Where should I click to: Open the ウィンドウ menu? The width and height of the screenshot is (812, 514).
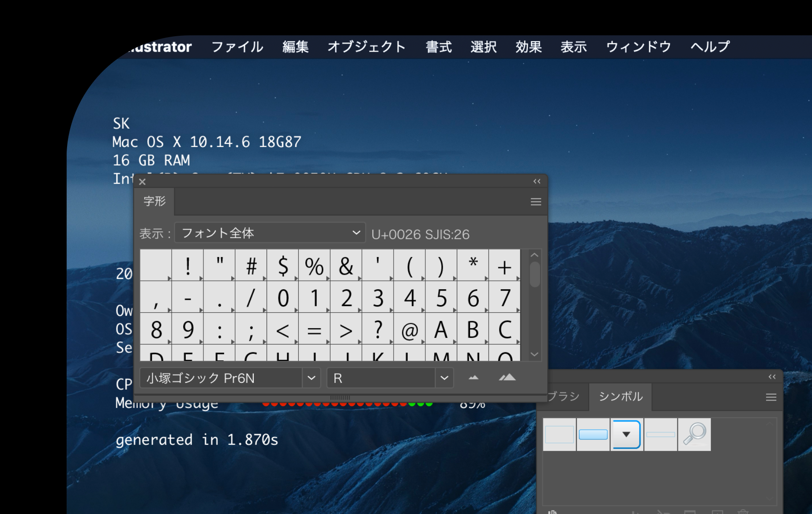point(638,47)
